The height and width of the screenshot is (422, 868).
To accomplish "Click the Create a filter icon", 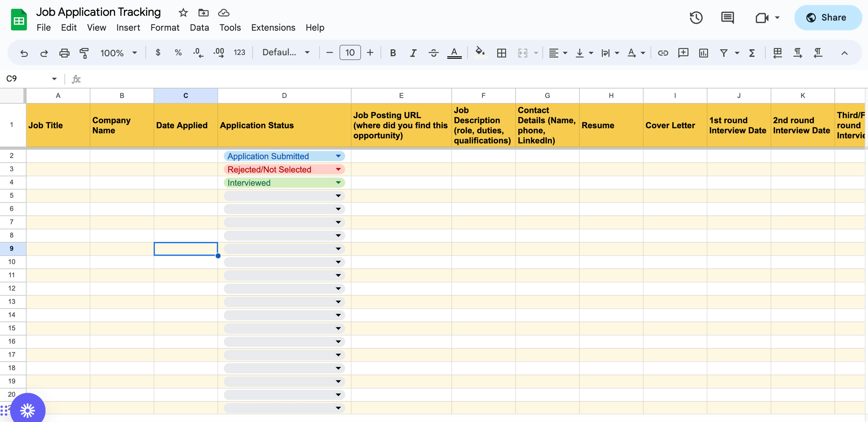I will tap(723, 53).
